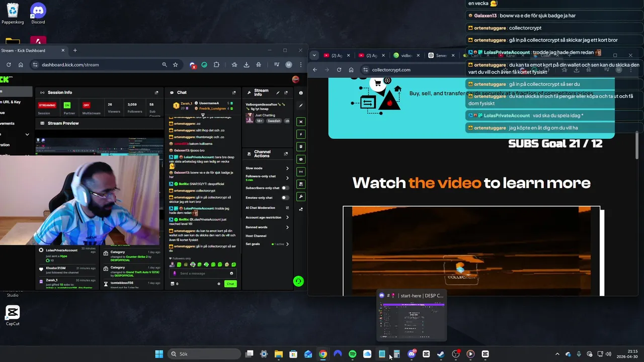Reload the collectorcrypt.com page
The image size is (644, 362).
point(339,70)
